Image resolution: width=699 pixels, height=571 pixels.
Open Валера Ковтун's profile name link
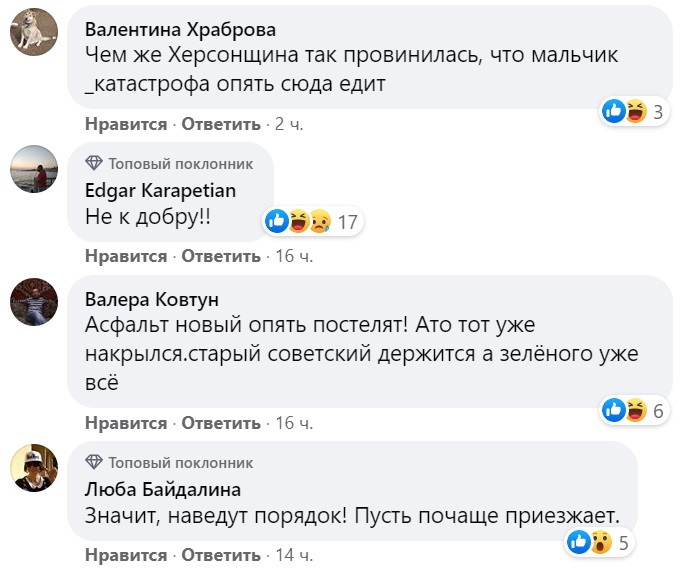click(x=152, y=300)
